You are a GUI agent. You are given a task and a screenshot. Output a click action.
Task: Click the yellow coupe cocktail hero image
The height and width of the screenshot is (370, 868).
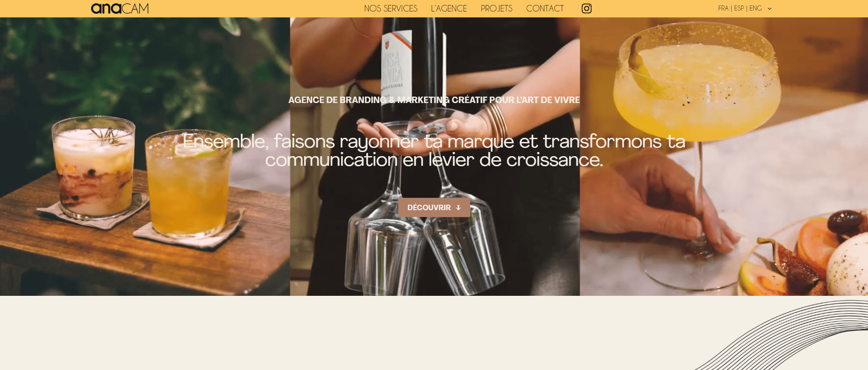coord(724,157)
